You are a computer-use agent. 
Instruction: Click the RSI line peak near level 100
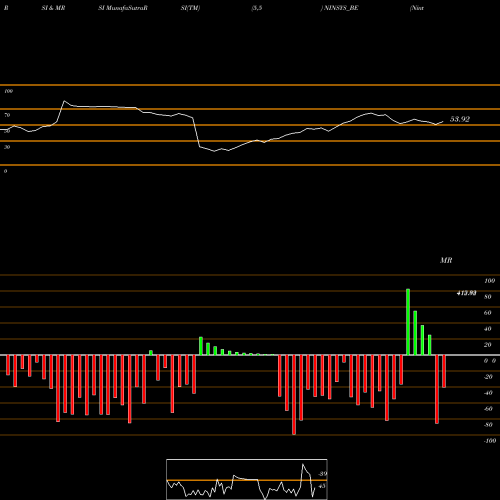(64, 101)
